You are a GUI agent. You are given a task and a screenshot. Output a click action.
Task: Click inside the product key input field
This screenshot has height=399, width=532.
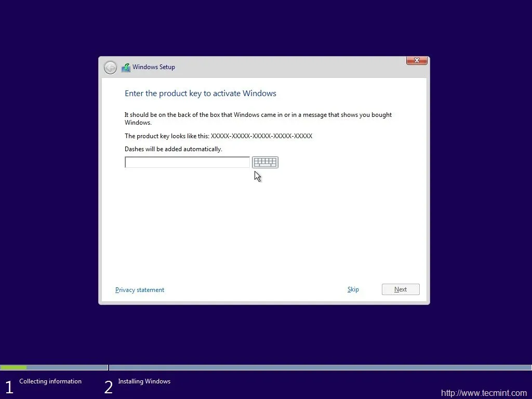point(187,162)
